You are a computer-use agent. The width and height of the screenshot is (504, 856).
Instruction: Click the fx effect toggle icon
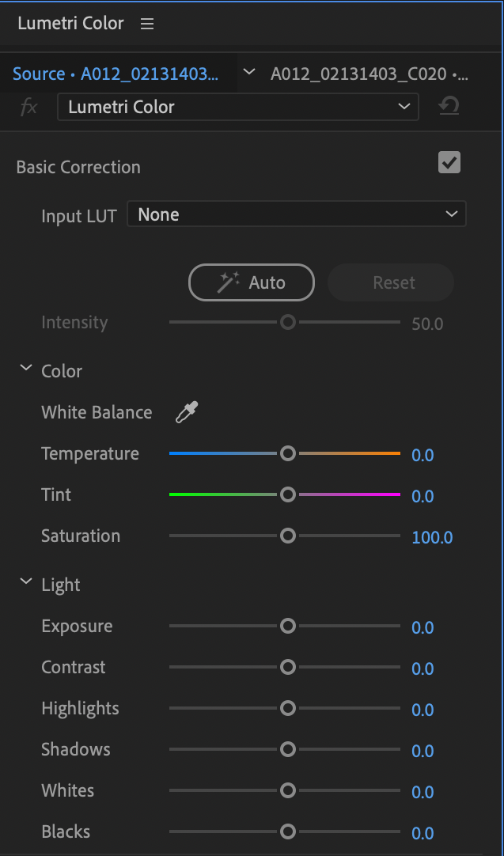click(x=28, y=107)
